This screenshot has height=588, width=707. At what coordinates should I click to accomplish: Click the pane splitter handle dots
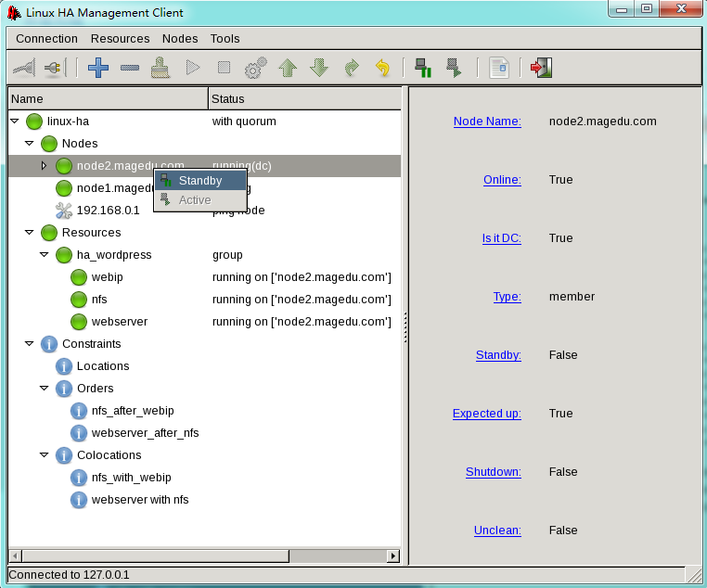coord(405,327)
